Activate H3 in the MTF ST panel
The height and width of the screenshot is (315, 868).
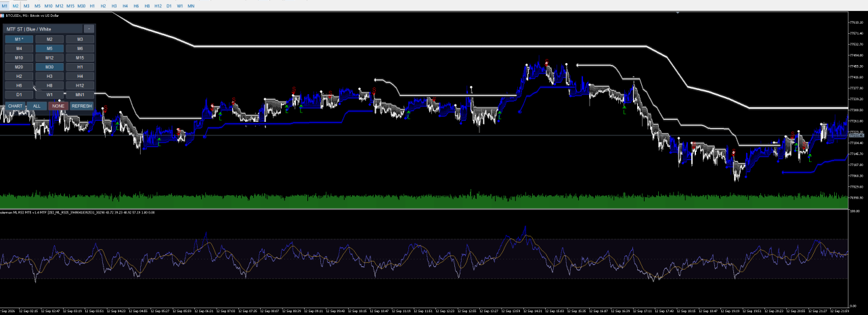[x=49, y=77]
